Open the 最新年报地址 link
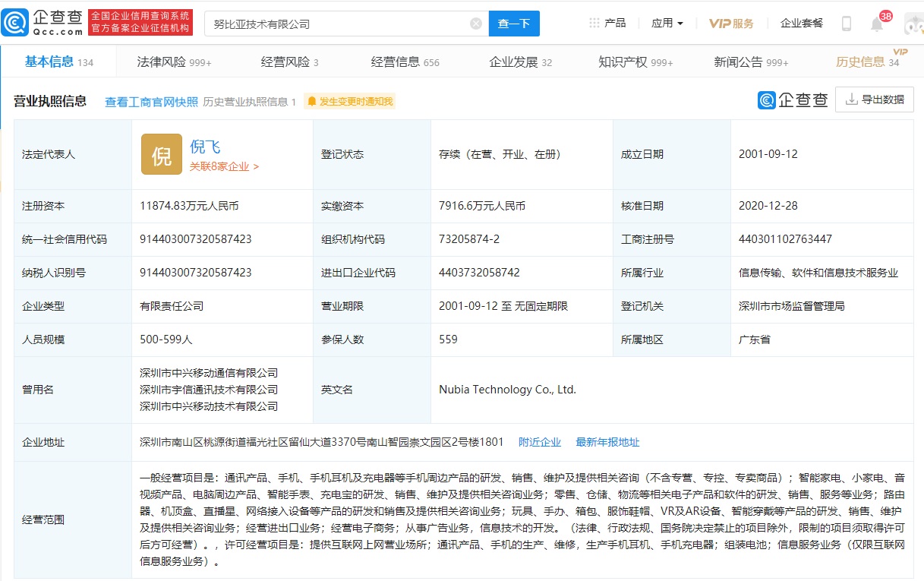Viewport: 924px width, 581px height. click(x=607, y=442)
